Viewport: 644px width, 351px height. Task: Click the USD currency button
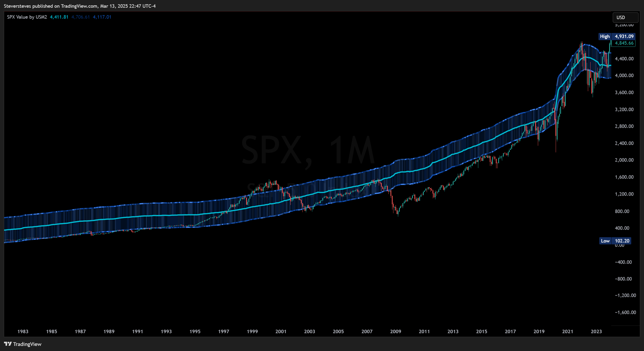(x=625, y=18)
